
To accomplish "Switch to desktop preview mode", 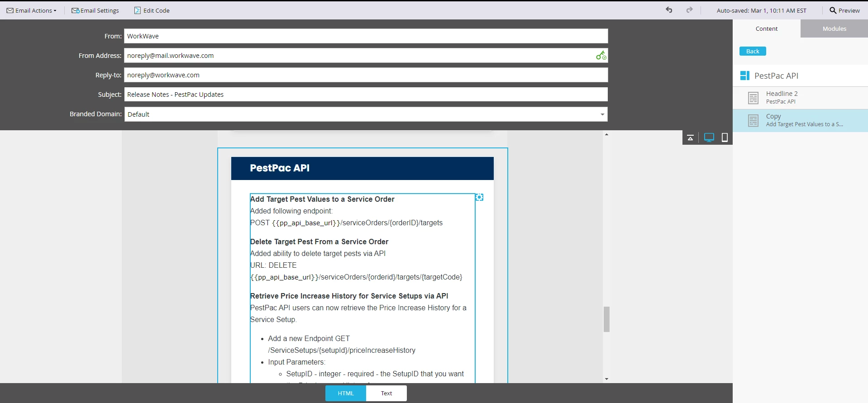I will (x=709, y=137).
